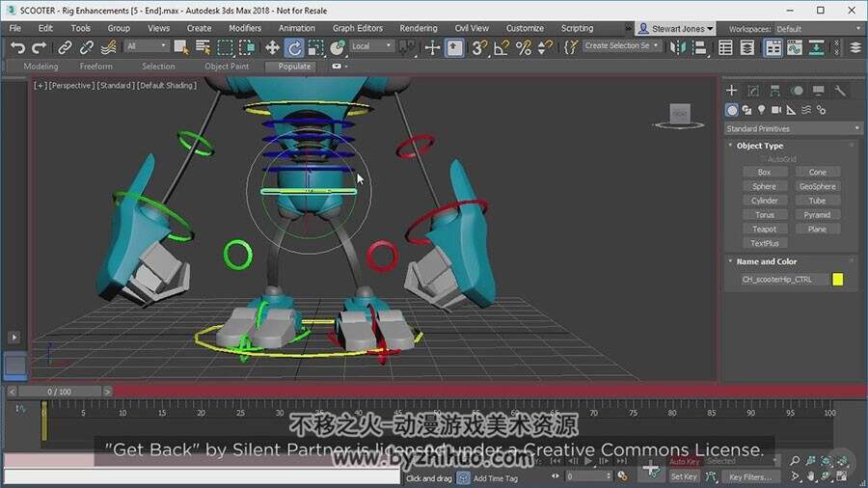Open Key Filters dialog button
This screenshot has height=488, width=868.
click(749, 476)
